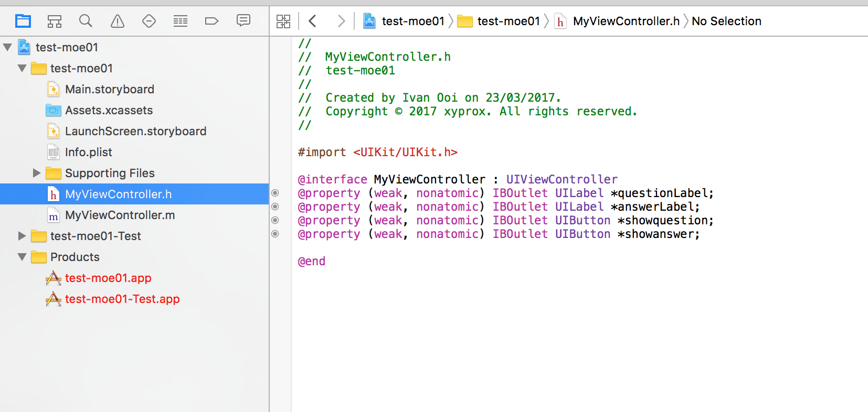The width and height of the screenshot is (868, 412).
Task: Click the @end keyword in editor
Action: [312, 261]
